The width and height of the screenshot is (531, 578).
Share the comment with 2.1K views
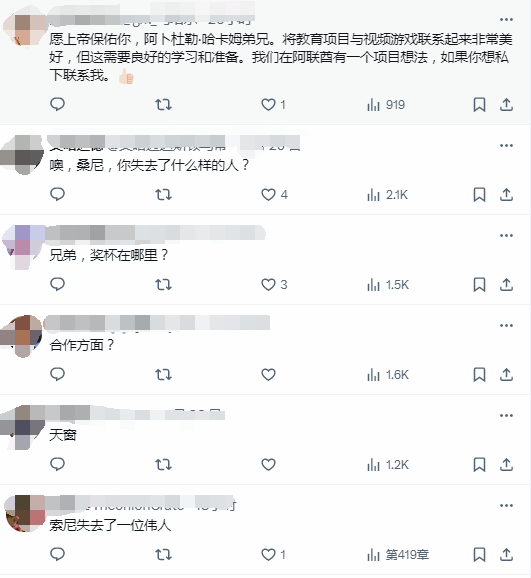click(506, 194)
